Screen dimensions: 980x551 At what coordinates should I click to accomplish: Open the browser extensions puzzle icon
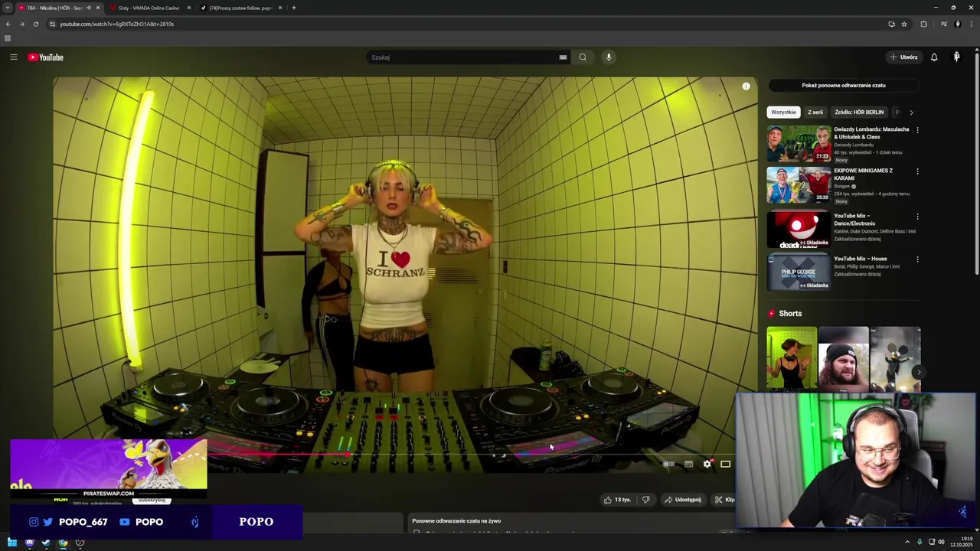pyautogui.click(x=923, y=24)
